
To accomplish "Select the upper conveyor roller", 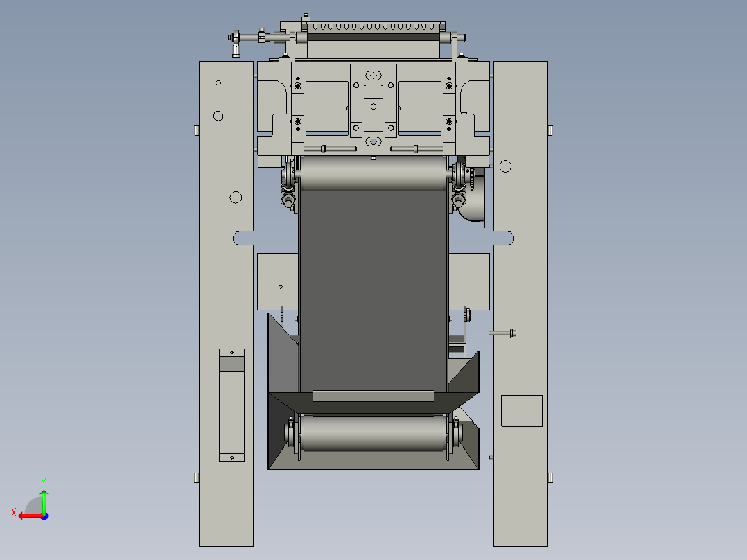I will click(373, 173).
